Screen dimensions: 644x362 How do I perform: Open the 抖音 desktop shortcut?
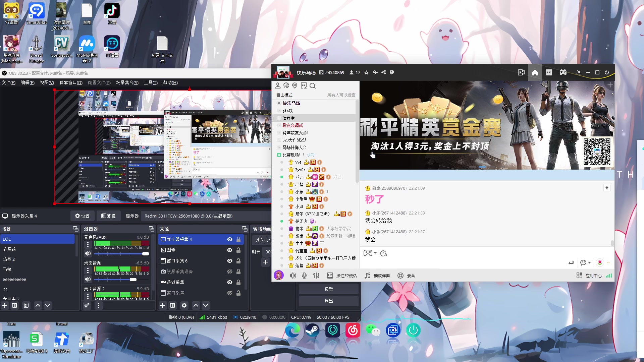pyautogui.click(x=112, y=14)
